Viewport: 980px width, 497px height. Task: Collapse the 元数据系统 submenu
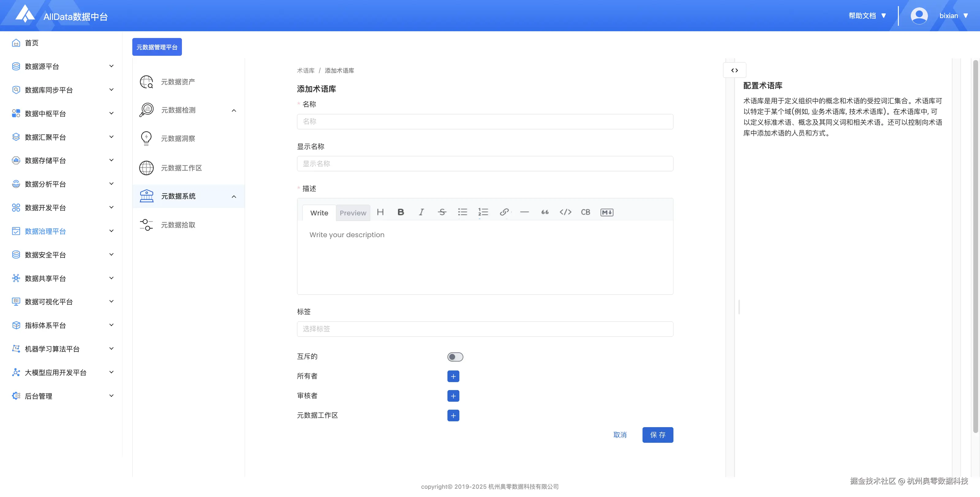click(x=234, y=196)
